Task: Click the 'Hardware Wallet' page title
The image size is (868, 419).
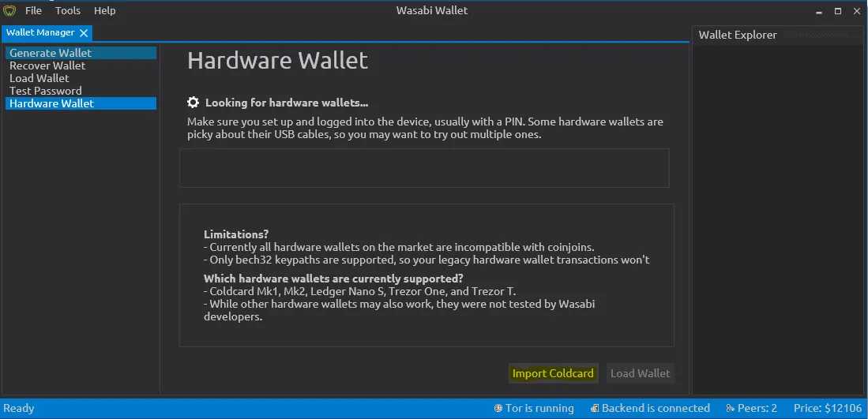Action: point(277,60)
